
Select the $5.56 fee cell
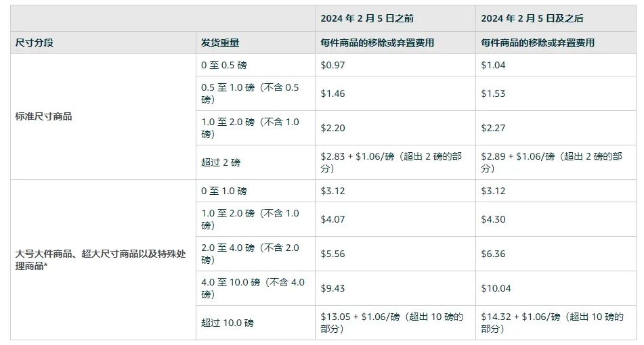tap(332, 254)
